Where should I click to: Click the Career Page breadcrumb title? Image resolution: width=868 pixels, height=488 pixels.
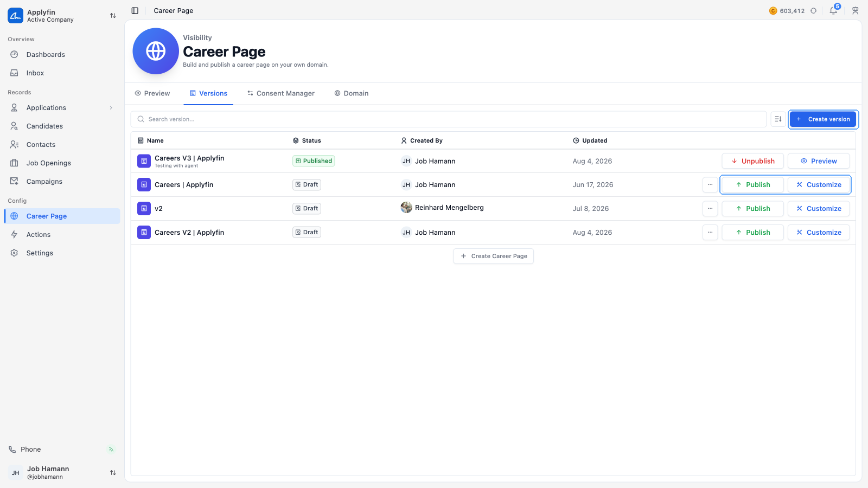tap(174, 10)
